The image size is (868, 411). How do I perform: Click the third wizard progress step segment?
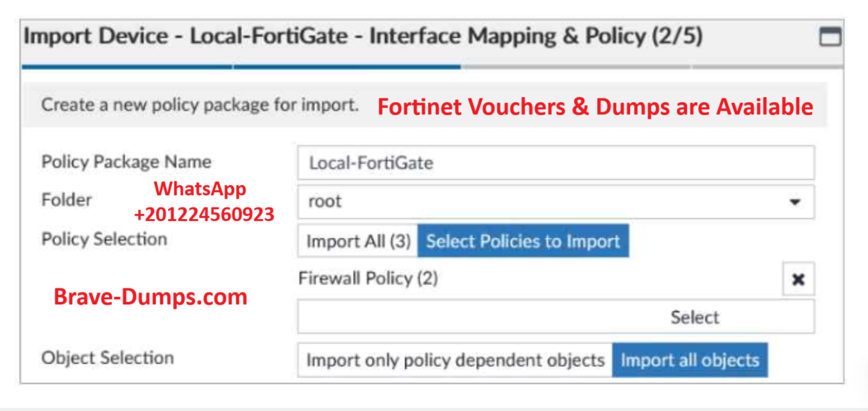[575, 66]
